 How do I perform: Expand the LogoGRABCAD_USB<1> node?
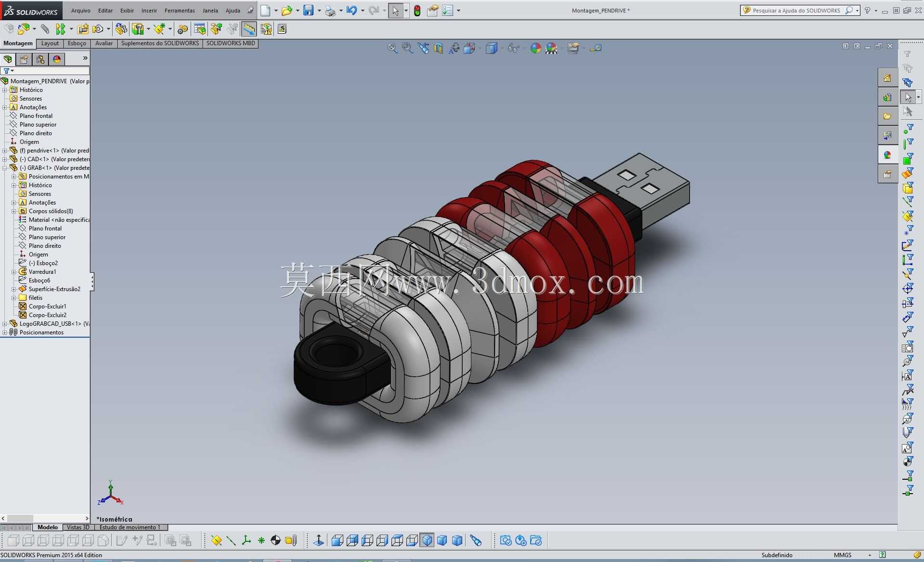[x=5, y=324]
